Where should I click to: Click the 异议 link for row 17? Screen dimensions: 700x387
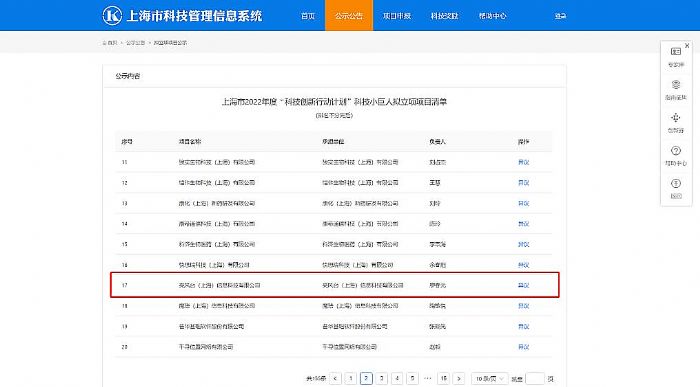[x=523, y=285]
